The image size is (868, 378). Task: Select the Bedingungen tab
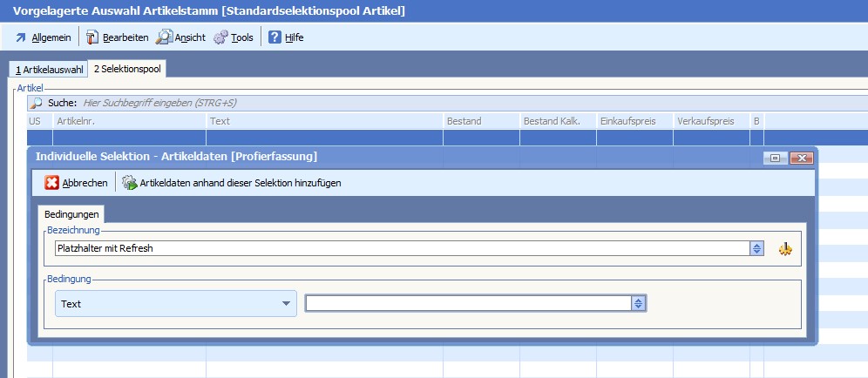pos(71,213)
